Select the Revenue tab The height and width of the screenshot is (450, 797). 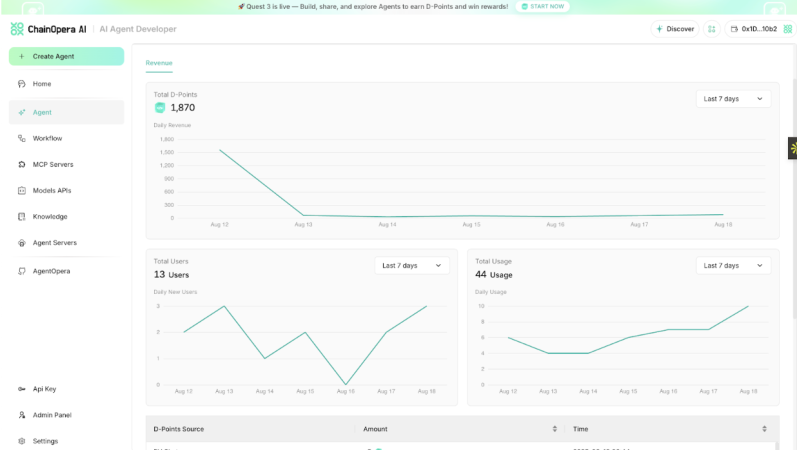point(159,63)
